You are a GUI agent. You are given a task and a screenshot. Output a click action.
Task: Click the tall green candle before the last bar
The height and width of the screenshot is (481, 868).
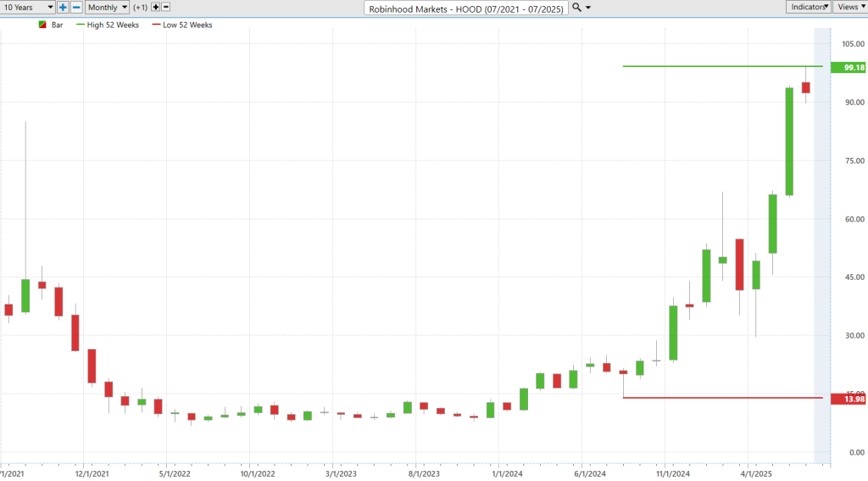789,142
